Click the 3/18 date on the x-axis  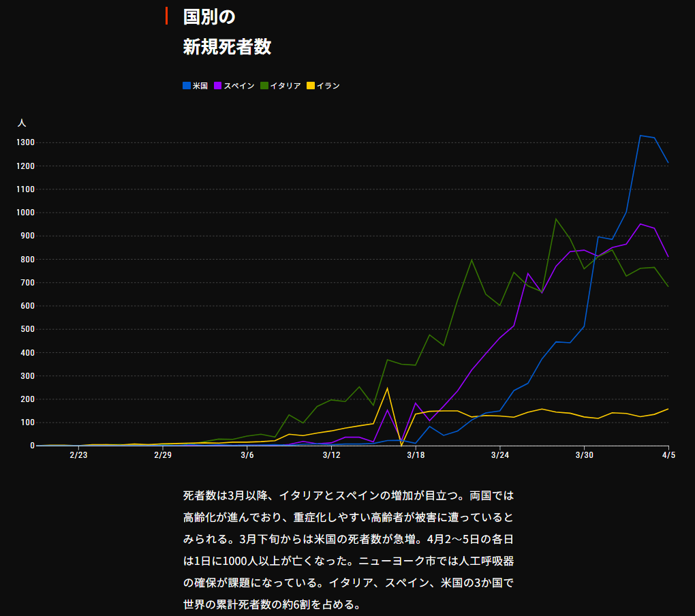click(415, 455)
